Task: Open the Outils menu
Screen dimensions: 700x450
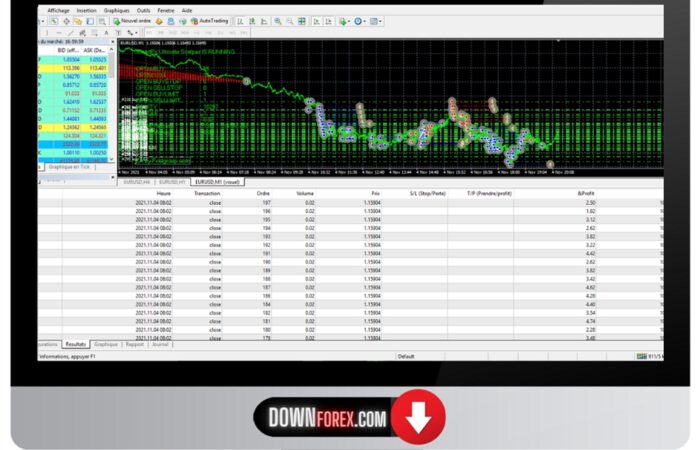Action: [143, 10]
